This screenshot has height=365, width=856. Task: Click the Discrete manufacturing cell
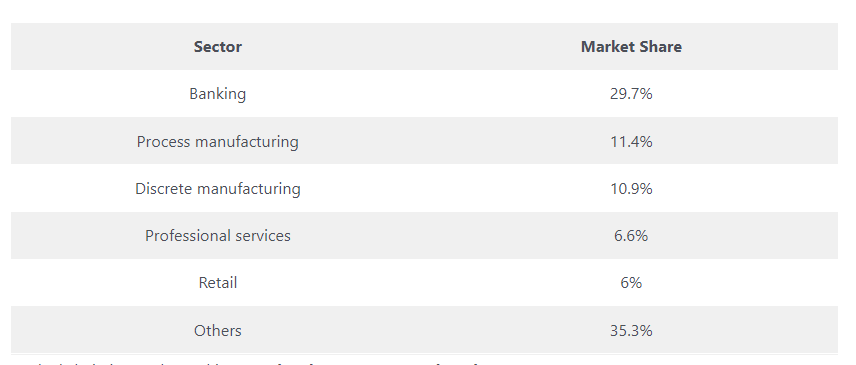218,189
